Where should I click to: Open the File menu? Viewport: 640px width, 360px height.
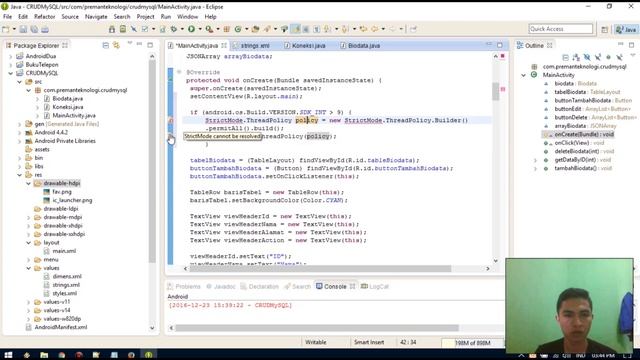(7, 17)
